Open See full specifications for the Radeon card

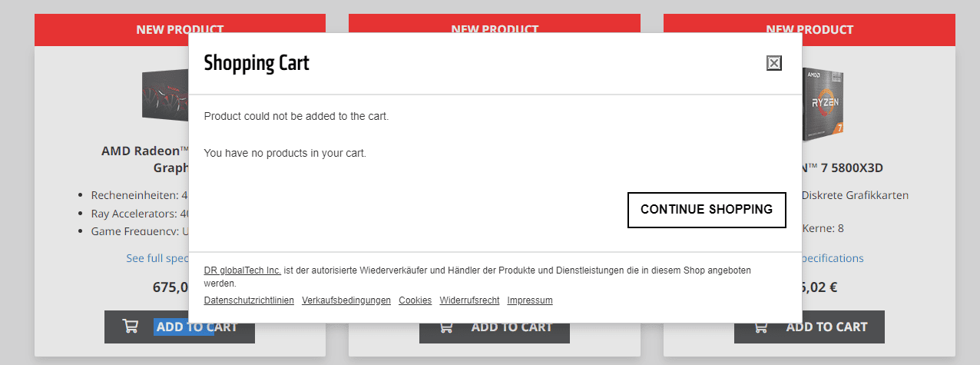157,258
